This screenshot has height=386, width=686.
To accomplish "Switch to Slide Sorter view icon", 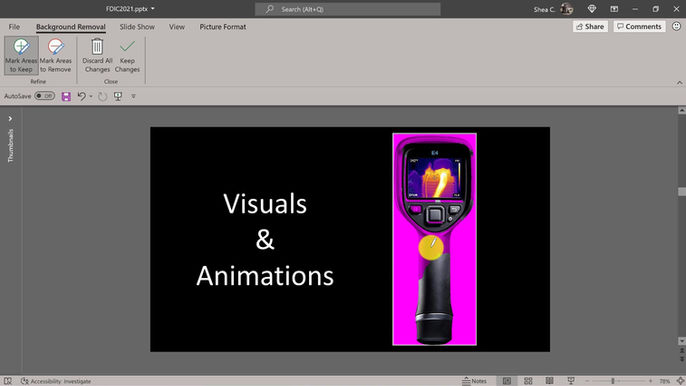I will tap(528, 381).
